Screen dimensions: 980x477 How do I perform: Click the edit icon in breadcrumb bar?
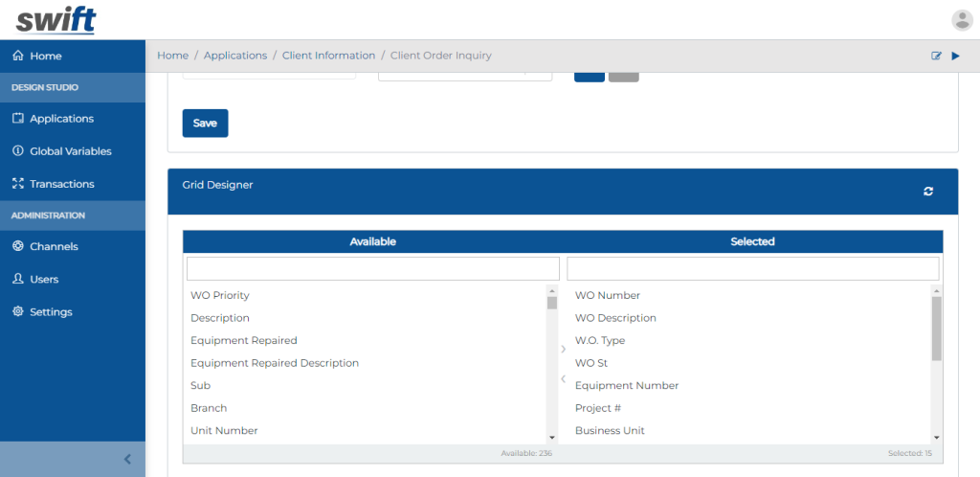coord(937,56)
